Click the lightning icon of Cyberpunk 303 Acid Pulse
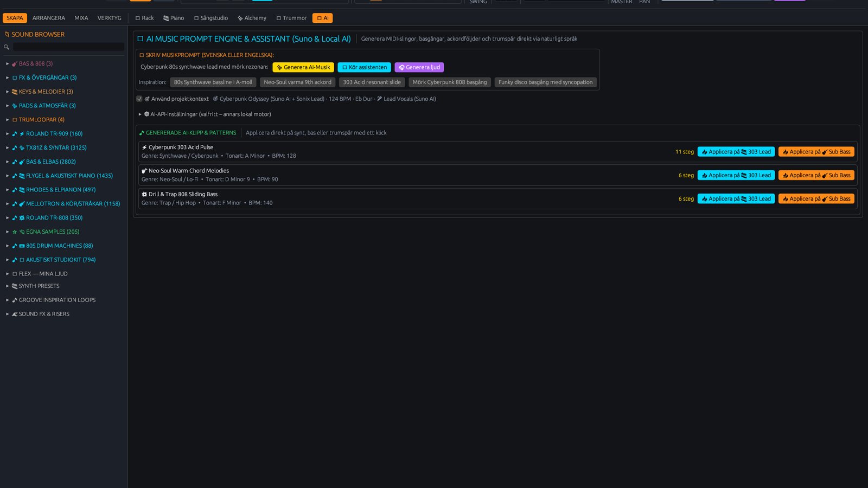Image resolution: width=868 pixels, height=488 pixels. (x=144, y=147)
